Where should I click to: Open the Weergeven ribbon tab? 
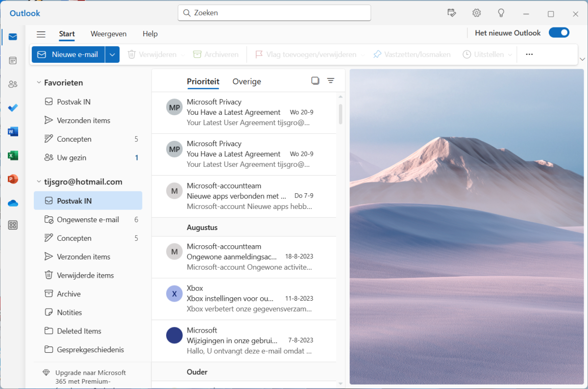point(108,34)
